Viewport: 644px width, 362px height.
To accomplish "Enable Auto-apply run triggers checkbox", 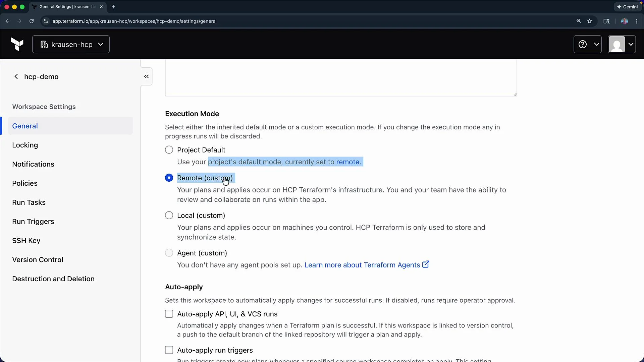I will pos(169,350).
